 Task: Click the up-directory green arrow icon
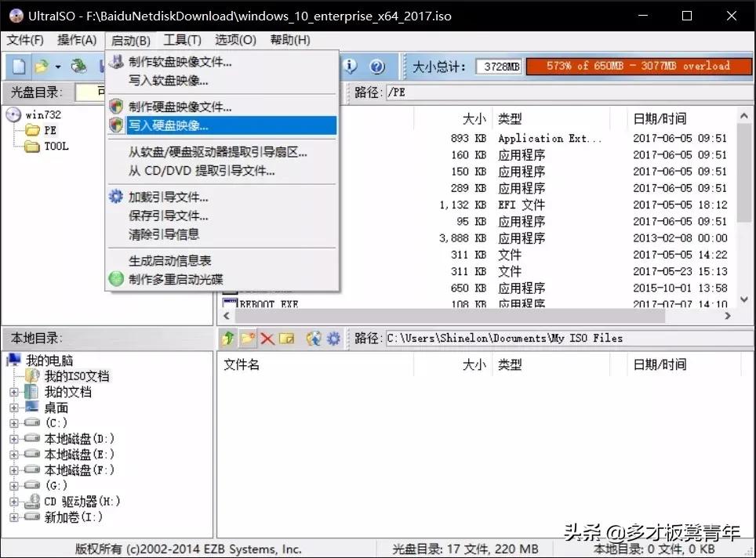pyautogui.click(x=228, y=338)
